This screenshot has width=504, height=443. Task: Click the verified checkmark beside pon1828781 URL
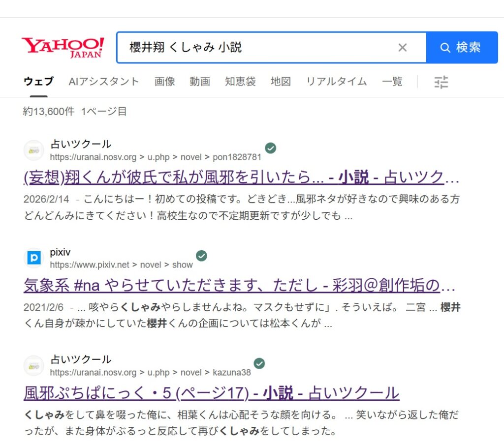(270, 148)
